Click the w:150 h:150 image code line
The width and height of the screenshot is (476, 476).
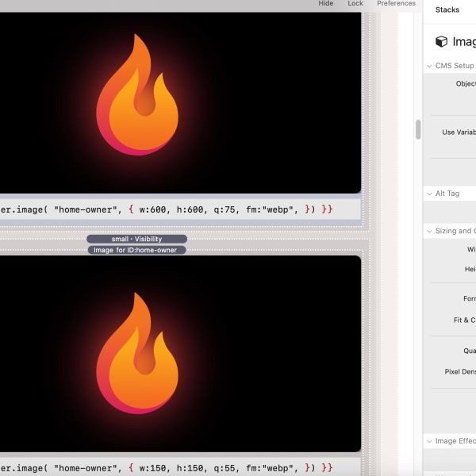tap(180, 467)
